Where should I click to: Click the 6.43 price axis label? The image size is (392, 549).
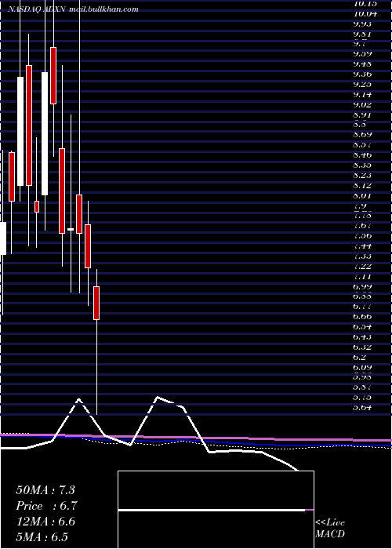362,336
